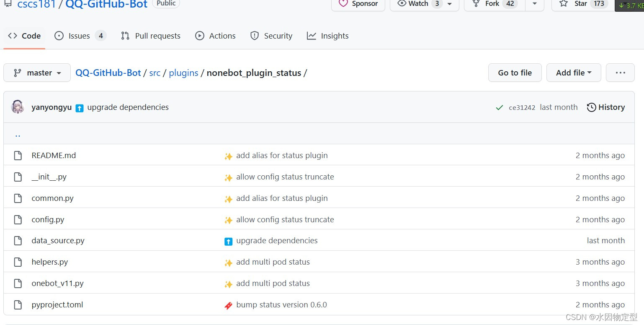
Task: Click the Star icon
Action: click(x=564, y=3)
